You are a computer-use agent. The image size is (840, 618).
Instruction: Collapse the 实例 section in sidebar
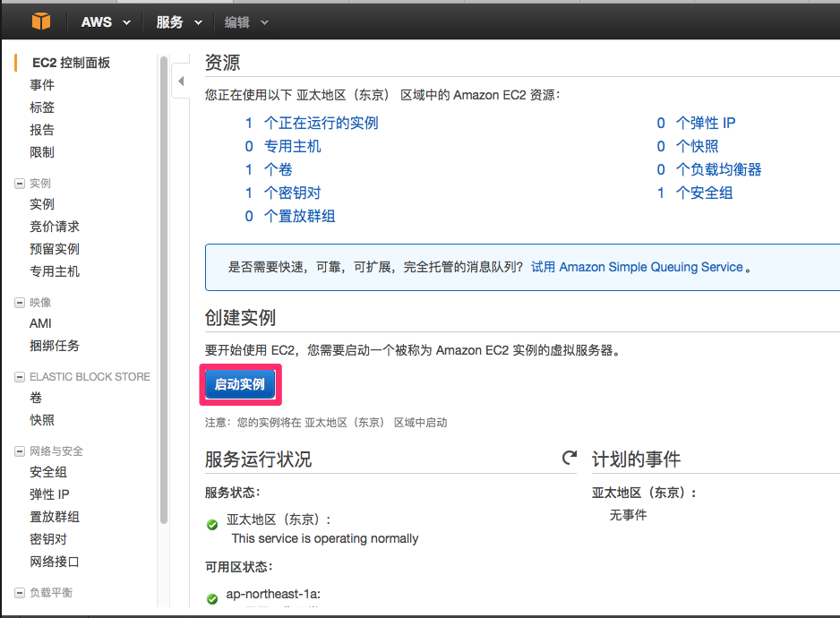[x=20, y=184]
